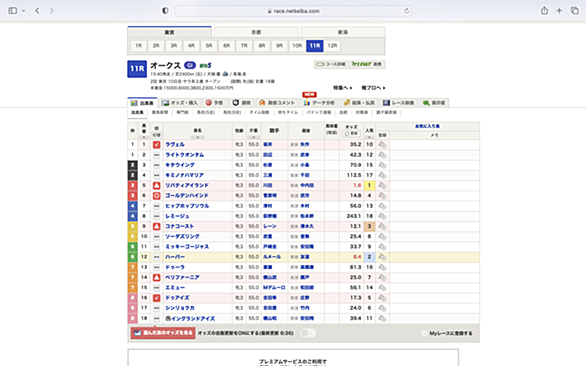Click favorite registration icon for ドゥアイズ row
Image resolution: width=586 pixels, height=366 pixels.
(x=382, y=298)
